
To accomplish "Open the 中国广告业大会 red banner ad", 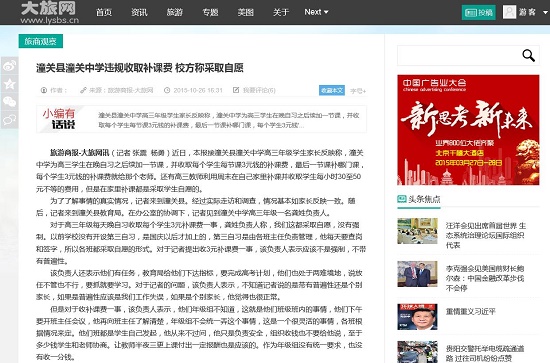I will coord(468,130).
